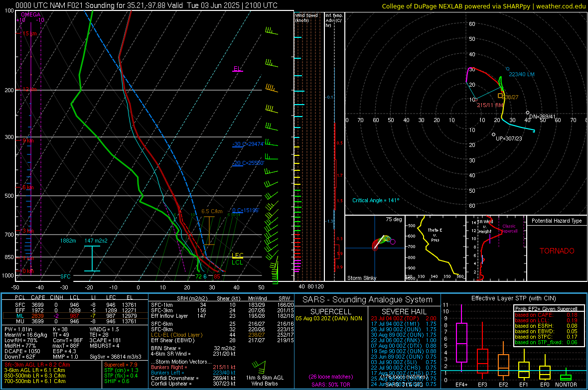Viewport: 588px width, 390px height.
Task: Click the yellow 'LFC' label on the skew-T
Action: click(237, 256)
